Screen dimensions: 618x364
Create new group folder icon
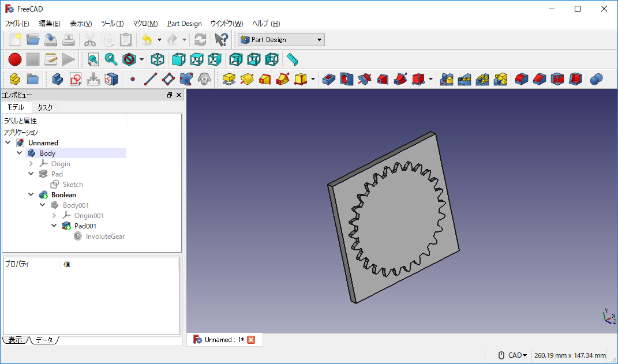point(33,79)
